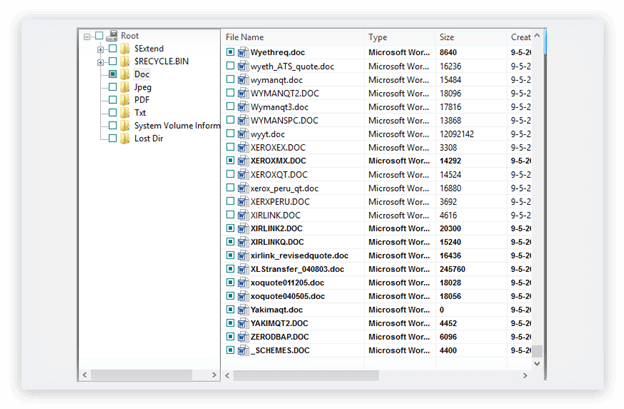This screenshot has width=624, height=409.
Task: Click the PDF folder icon in tree
Action: pos(125,100)
